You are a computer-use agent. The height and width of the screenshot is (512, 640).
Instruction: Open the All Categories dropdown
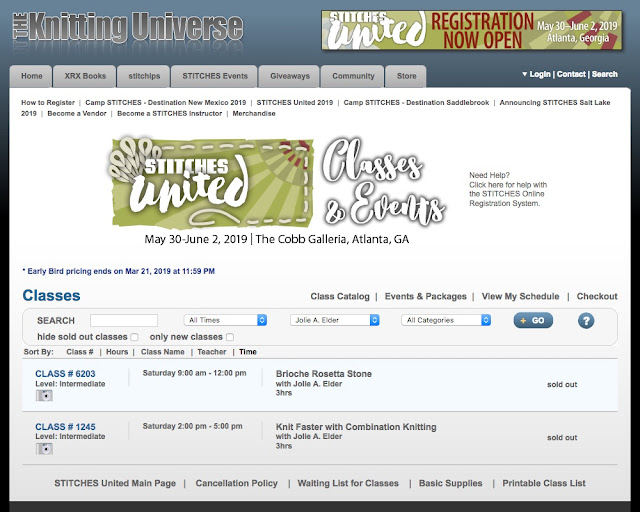(x=446, y=320)
